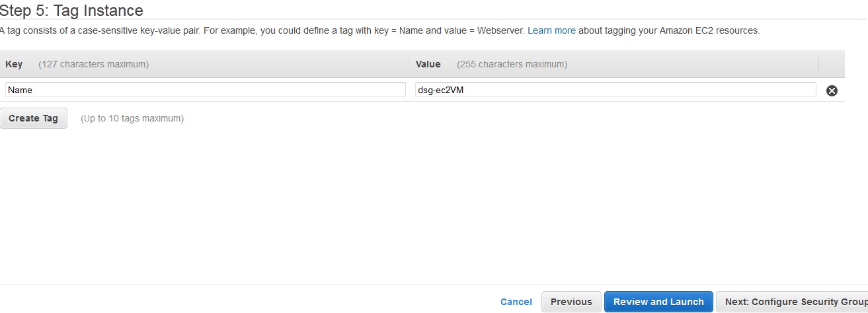868x313 pixels.
Task: Go back with the Previous button
Action: (x=571, y=302)
